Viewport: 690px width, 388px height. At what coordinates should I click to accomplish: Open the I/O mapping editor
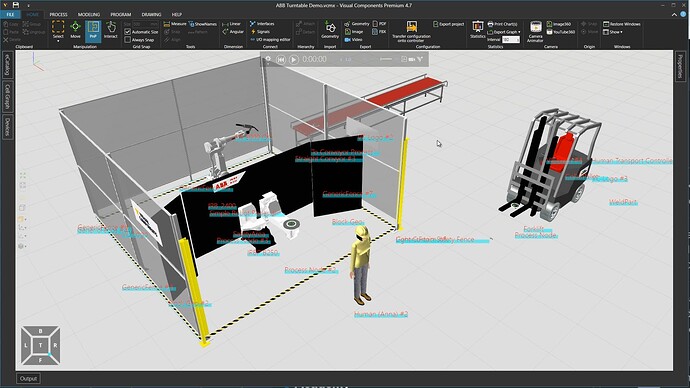[270, 40]
